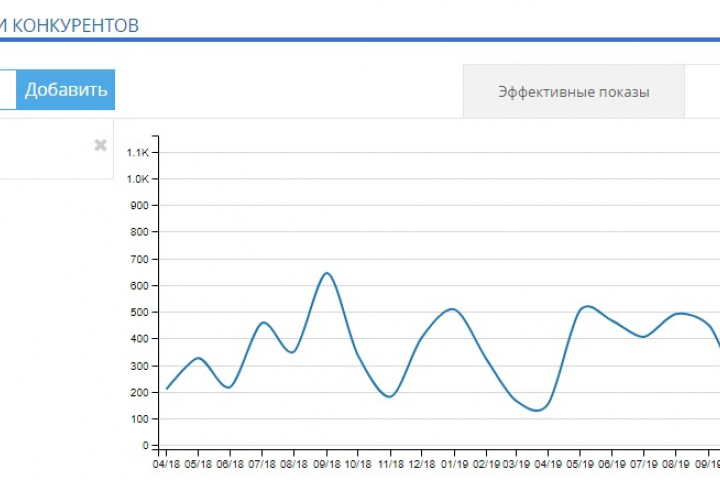Select the 1.0K y-axis label
This screenshot has width=720, height=480.
coord(138,179)
